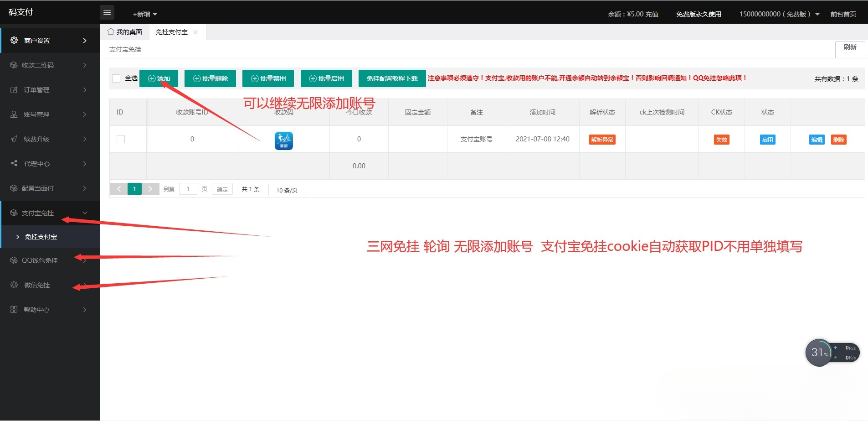Tick the checkbox on the 支付宝账号 row
The width and height of the screenshot is (868, 421).
click(x=120, y=139)
